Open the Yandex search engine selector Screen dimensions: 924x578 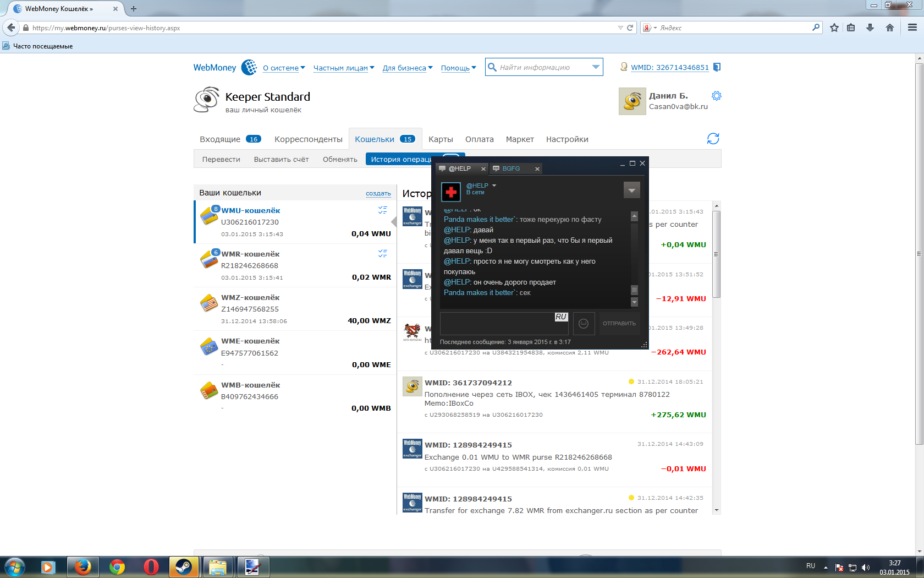[x=650, y=28]
